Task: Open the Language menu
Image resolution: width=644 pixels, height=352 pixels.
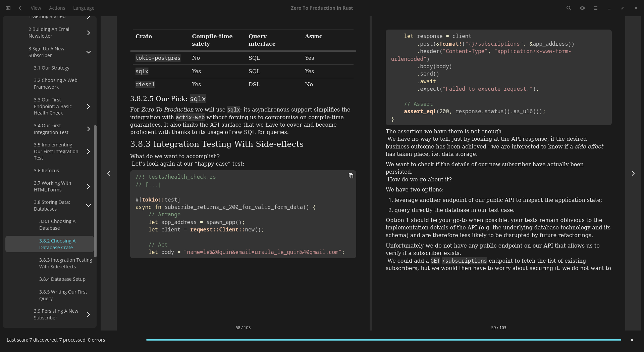Action: point(84,8)
